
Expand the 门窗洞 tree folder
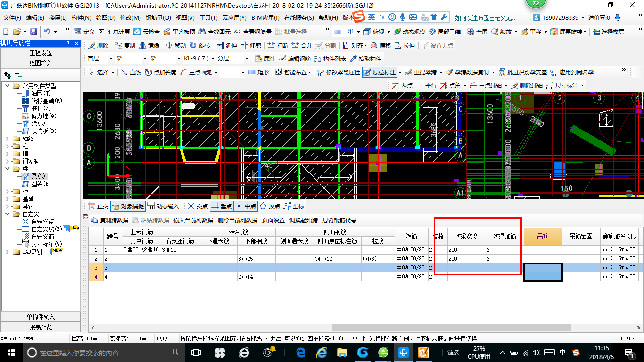(x=8, y=162)
